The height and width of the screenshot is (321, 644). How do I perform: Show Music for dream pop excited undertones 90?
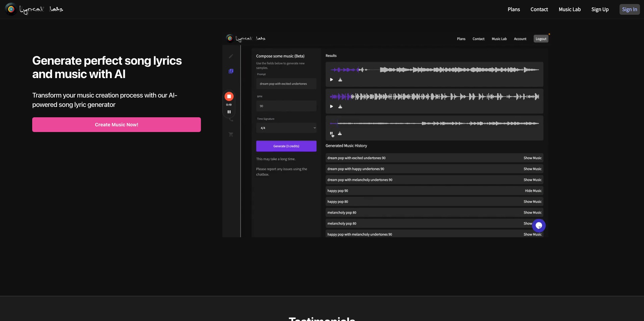532,158
